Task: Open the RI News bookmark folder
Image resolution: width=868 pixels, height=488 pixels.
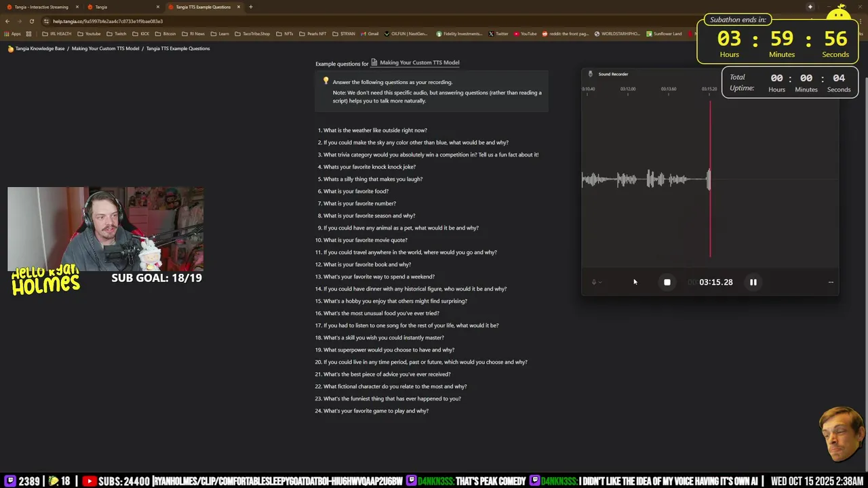Action: coord(193,34)
